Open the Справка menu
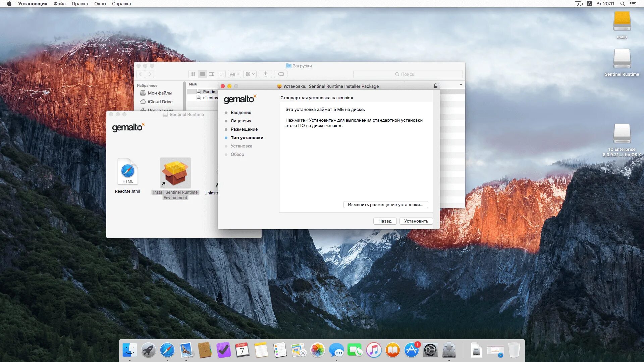Image resolution: width=644 pixels, height=362 pixels. pyautogui.click(x=121, y=4)
